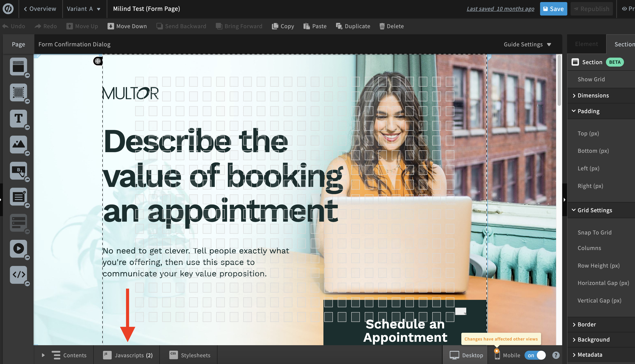This screenshot has height=364, width=635.
Task: Open the Guide Settings dropdown
Action: tap(527, 44)
